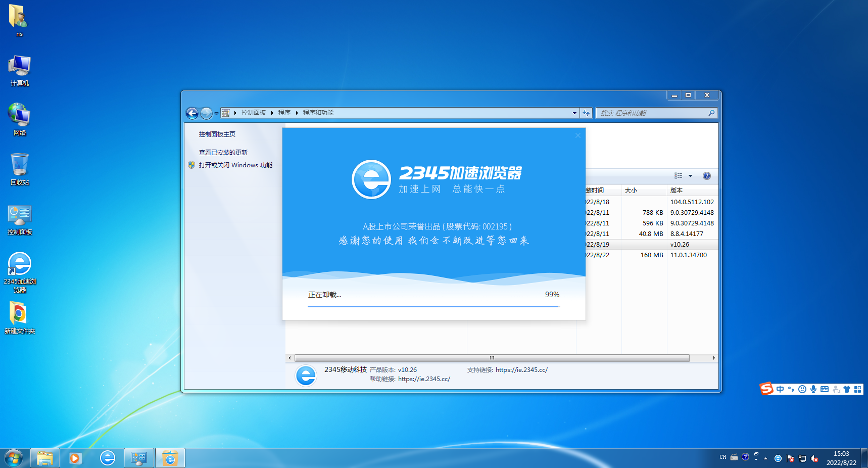This screenshot has width=868, height=468.
Task: Open the soft keyboard on the Sogou bar
Action: click(825, 389)
